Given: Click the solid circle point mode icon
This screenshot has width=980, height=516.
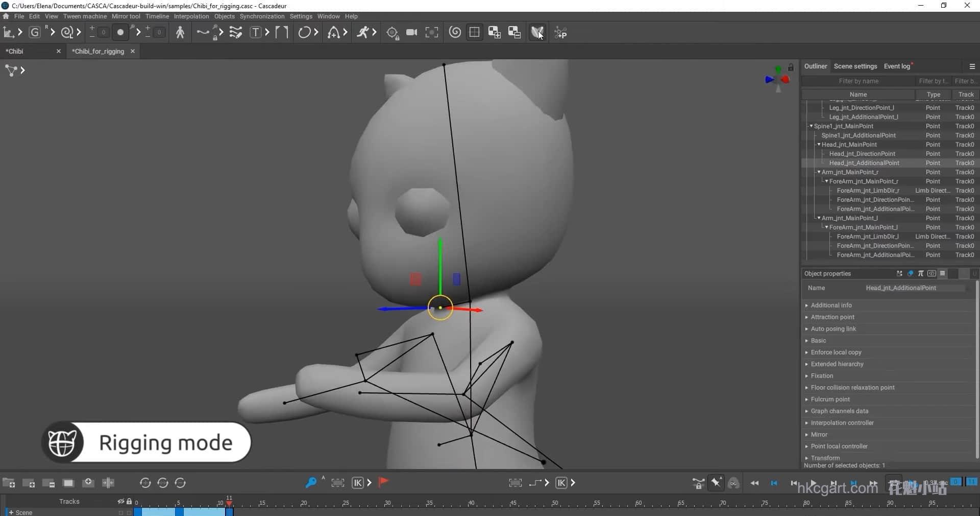Looking at the screenshot, I should pyautogui.click(x=120, y=33).
